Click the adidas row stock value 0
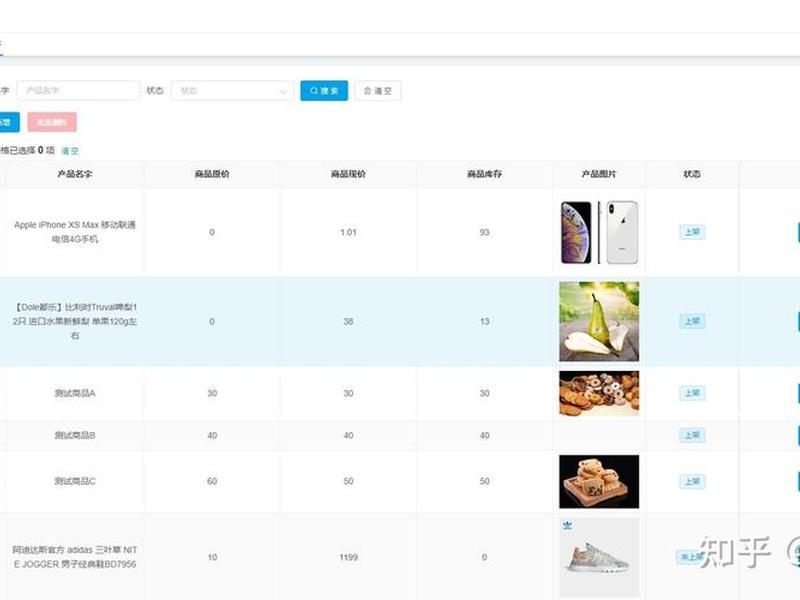The width and height of the screenshot is (800, 600). [484, 557]
